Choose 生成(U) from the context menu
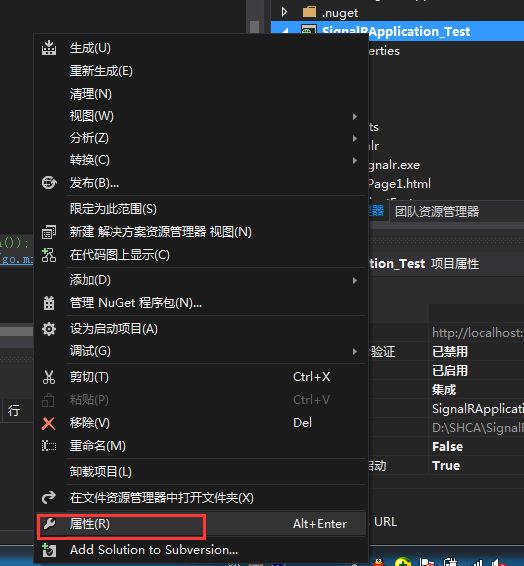This screenshot has width=524, height=566. 201,48
